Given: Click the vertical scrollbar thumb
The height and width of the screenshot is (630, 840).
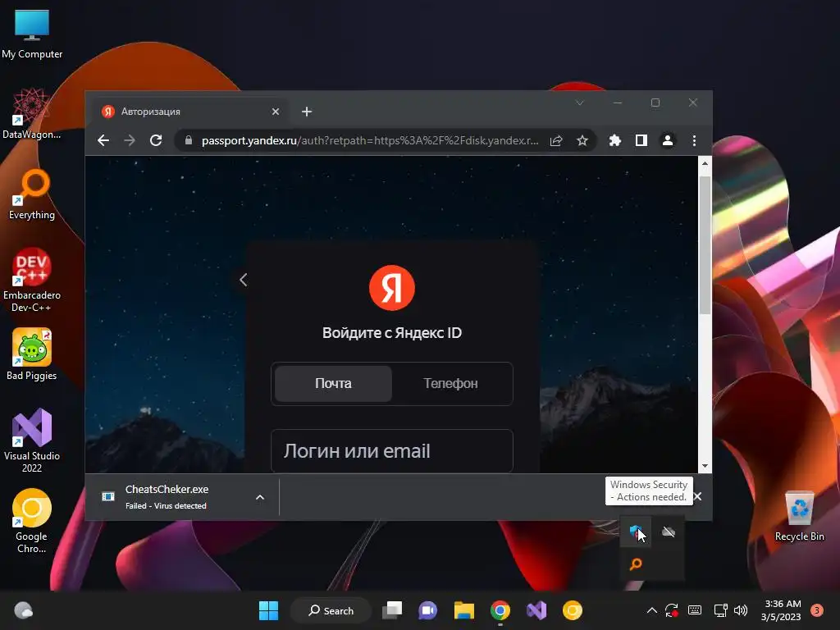Looking at the screenshot, I should click(705, 244).
